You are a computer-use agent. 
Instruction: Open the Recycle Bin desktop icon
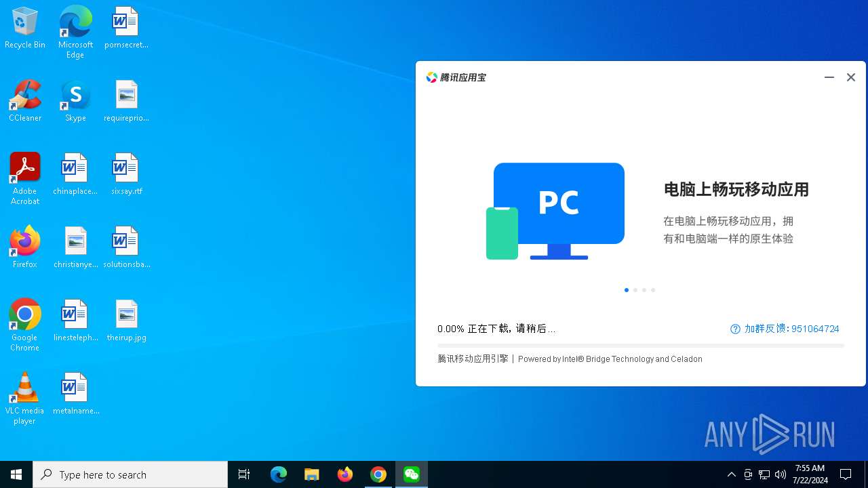pyautogui.click(x=25, y=28)
